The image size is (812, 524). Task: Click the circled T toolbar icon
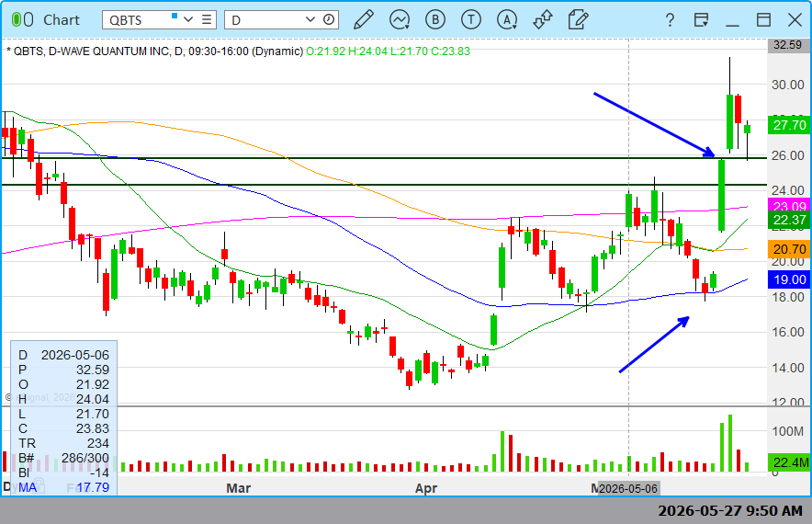pos(470,19)
